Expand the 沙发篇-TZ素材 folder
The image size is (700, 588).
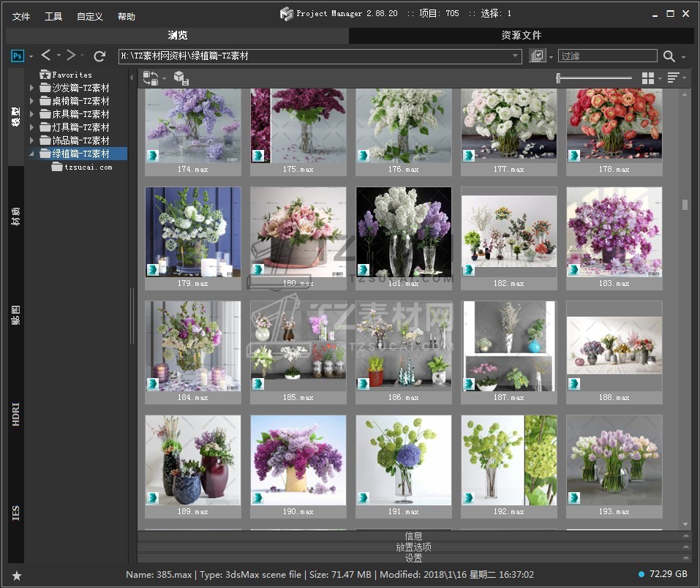[x=31, y=88]
